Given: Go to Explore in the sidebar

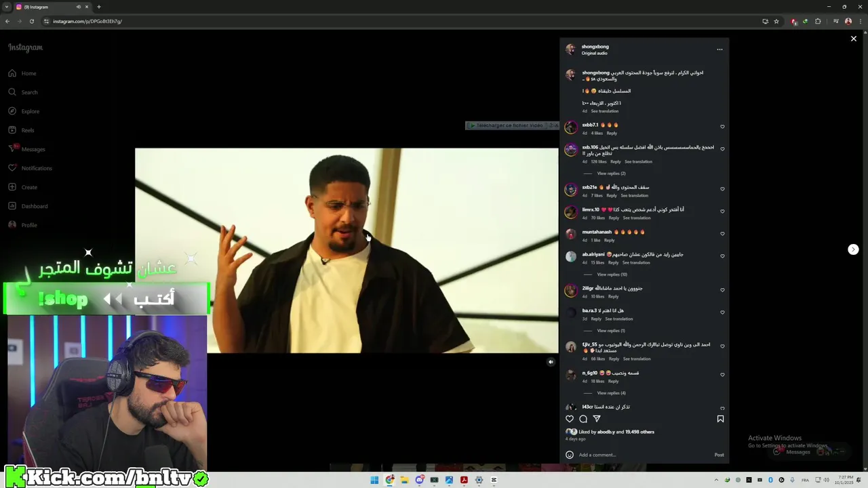Looking at the screenshot, I should pos(24,111).
